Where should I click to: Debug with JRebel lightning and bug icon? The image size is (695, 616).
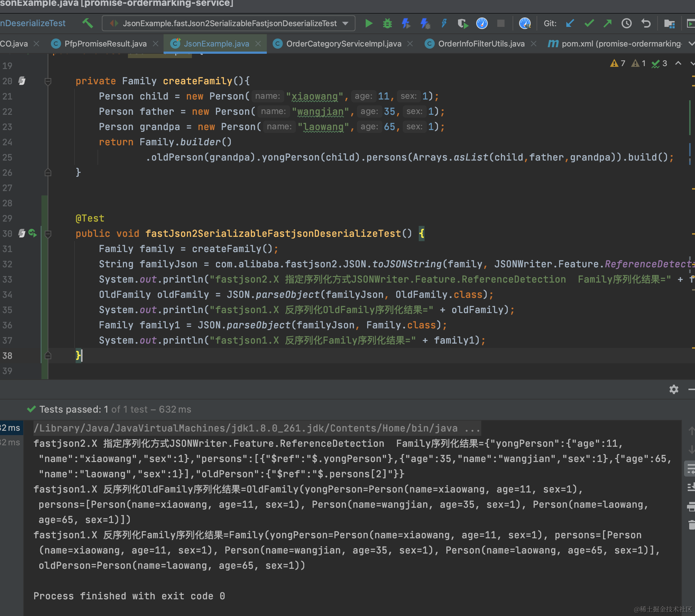(x=425, y=24)
